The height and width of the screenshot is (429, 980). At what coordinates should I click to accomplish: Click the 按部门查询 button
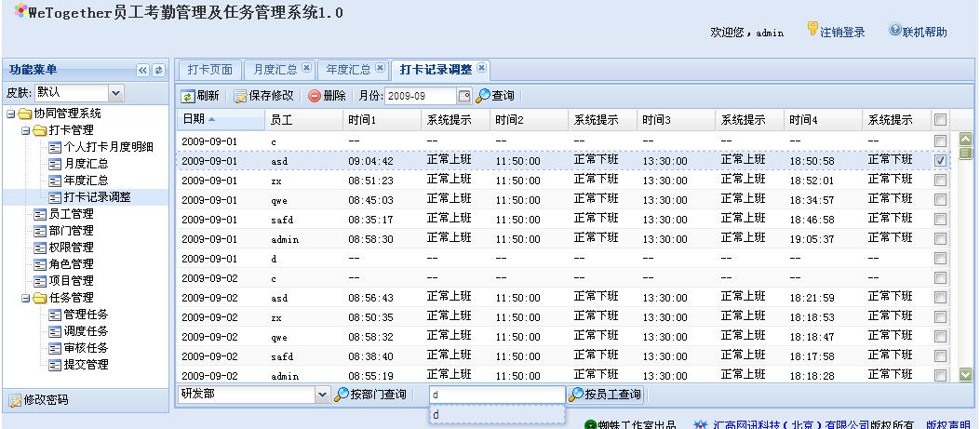coord(370,395)
